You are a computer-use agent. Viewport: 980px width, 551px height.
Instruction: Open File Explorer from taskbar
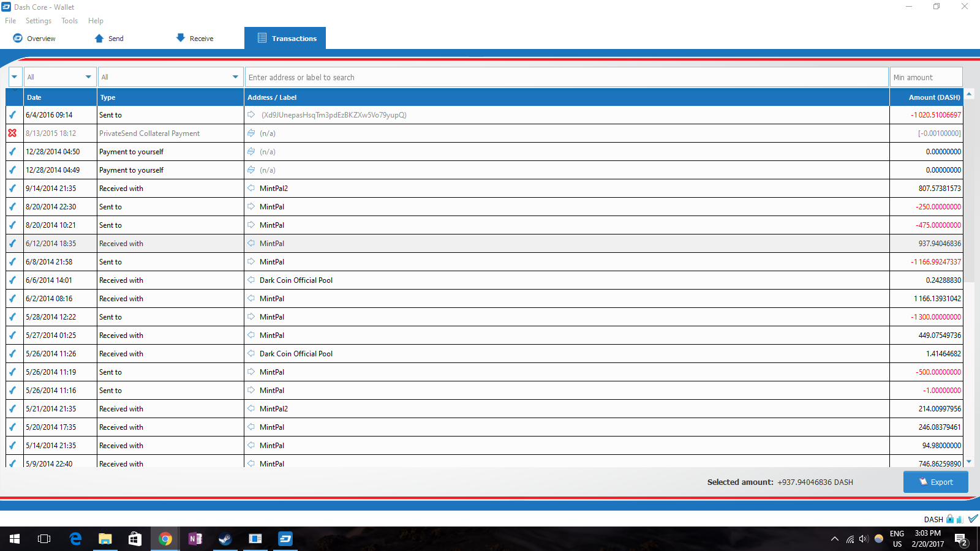[x=105, y=539]
